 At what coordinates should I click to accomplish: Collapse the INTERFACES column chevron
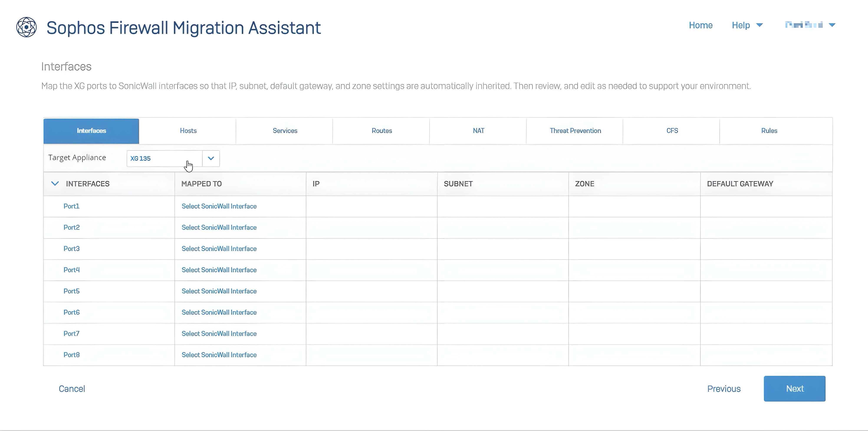(55, 184)
